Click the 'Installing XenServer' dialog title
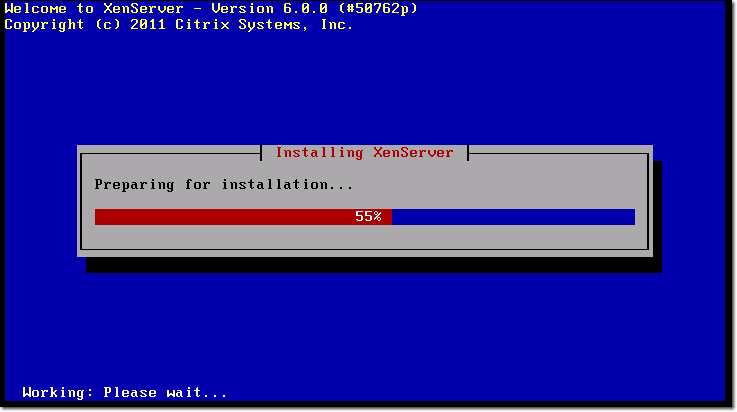The height and width of the screenshot is (412, 737). pyautogui.click(x=364, y=153)
